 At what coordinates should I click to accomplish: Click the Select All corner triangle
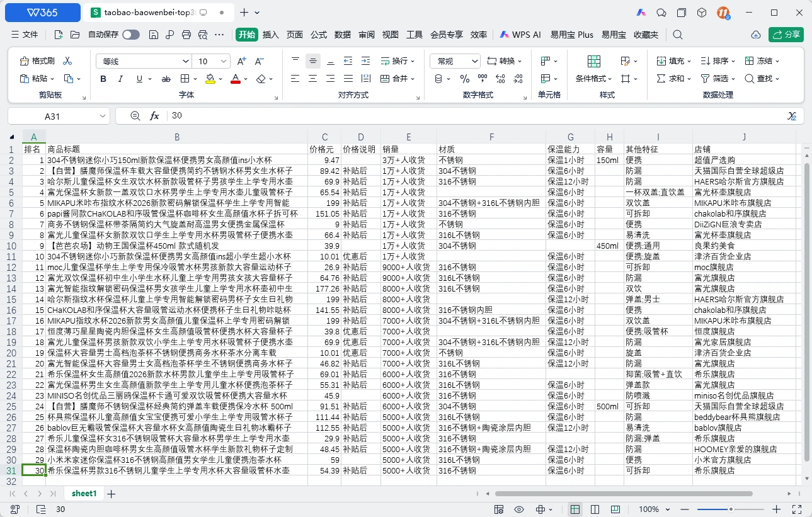click(x=12, y=137)
